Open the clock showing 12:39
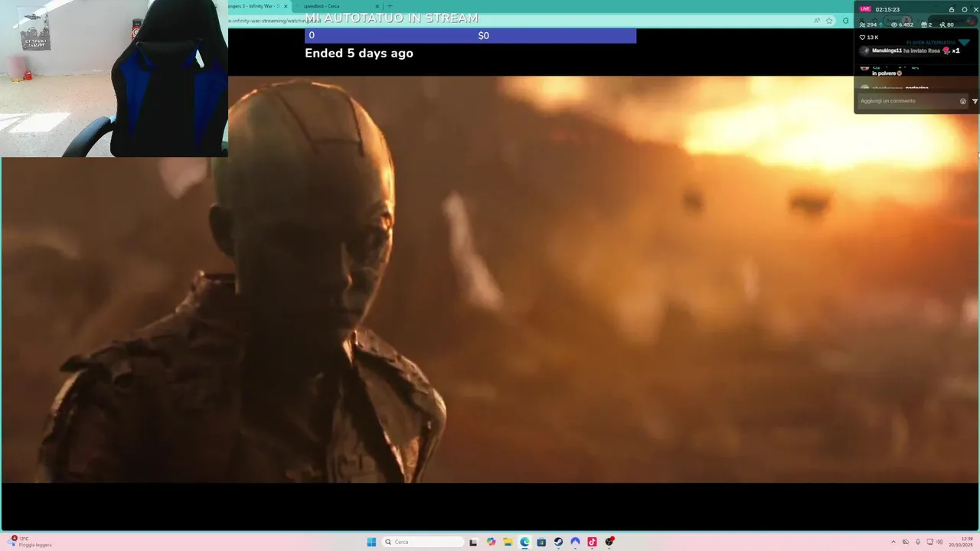 (962, 542)
